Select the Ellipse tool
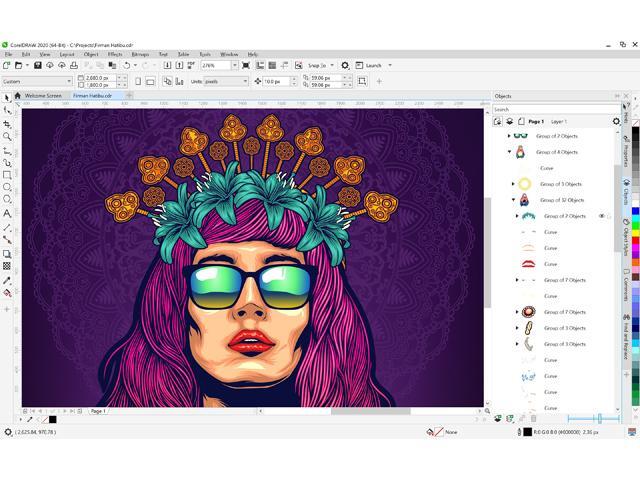The height and width of the screenshot is (480, 640). (x=7, y=188)
